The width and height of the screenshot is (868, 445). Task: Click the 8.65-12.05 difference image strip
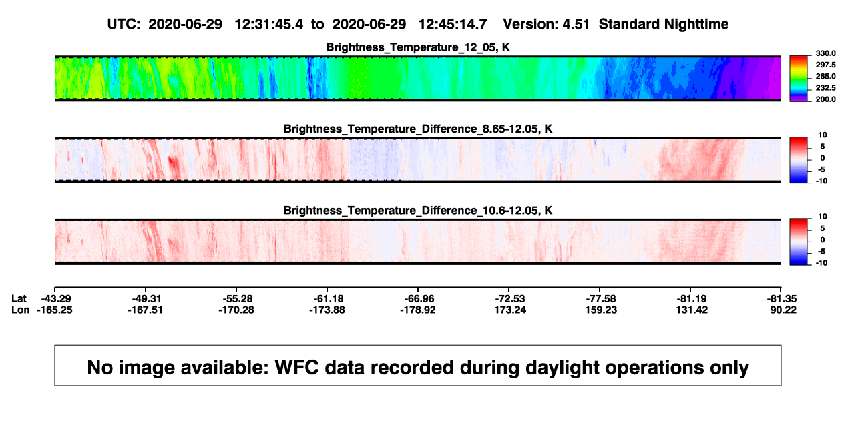click(x=418, y=160)
